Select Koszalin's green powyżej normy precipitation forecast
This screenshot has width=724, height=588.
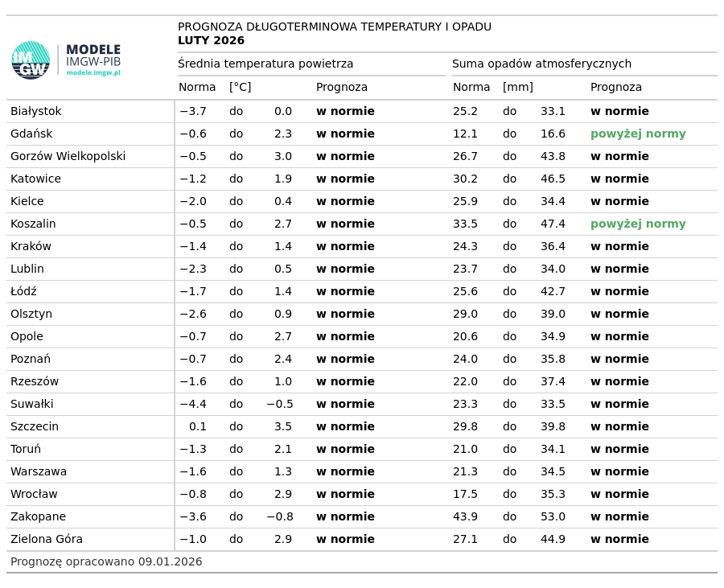(x=638, y=224)
